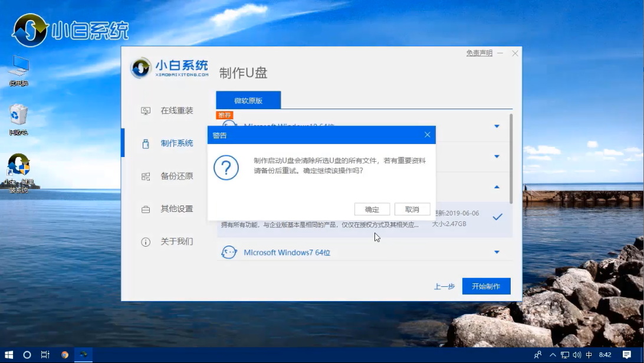Screen dimensions: 644x363
Task: Click the 关于我们 info icon
Action: pos(146,242)
